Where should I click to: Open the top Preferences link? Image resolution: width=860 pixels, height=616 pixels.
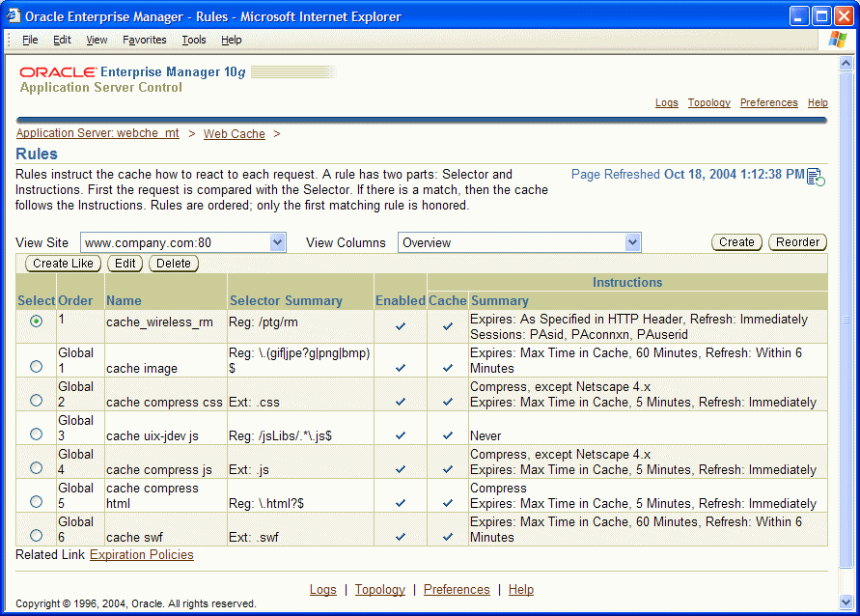coord(768,102)
